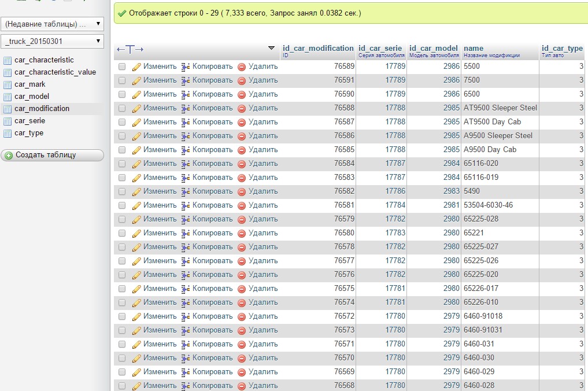Click the copy icon in 53504-6030-46 row
588x391 pixels.
[185, 206]
